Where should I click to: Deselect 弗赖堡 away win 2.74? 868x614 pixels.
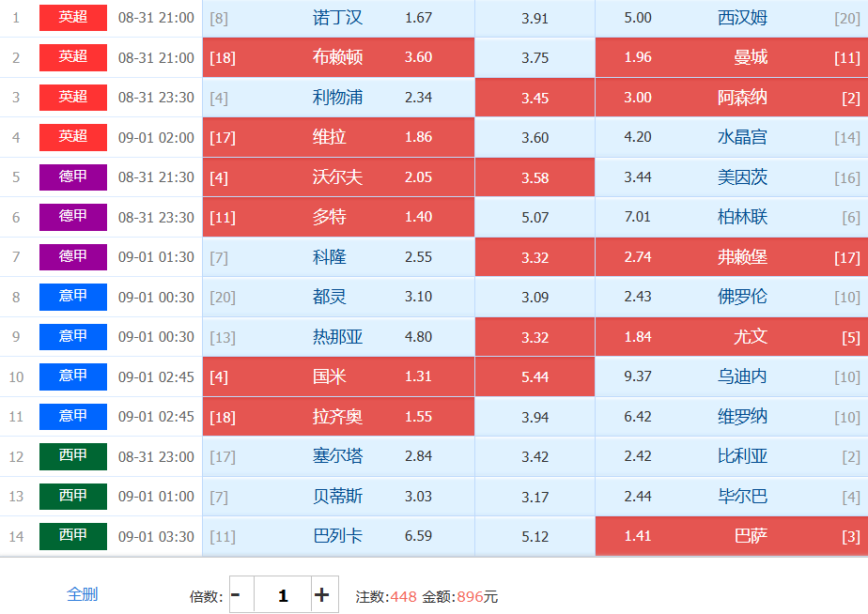[732, 256]
